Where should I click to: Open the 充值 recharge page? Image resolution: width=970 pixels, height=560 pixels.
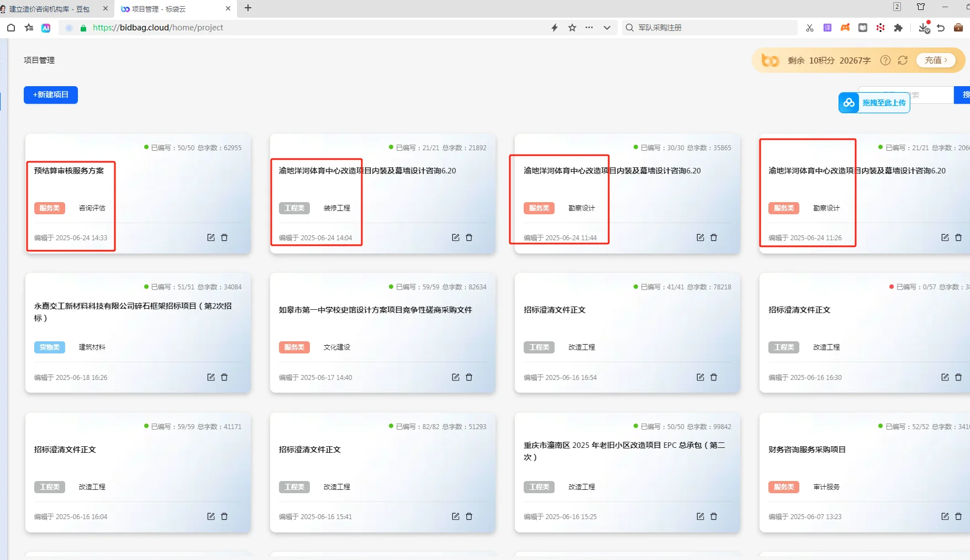[935, 60]
